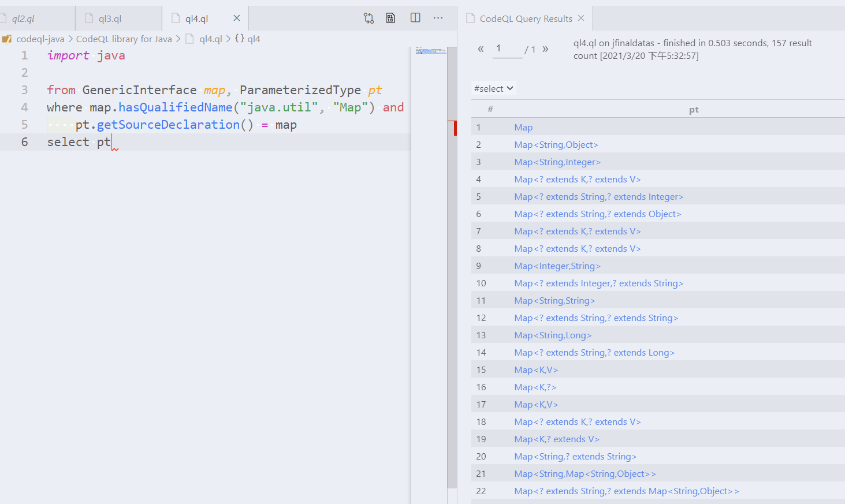Screen dimensions: 845x504
Task: Close the ql4.ql editor tab
Action: (x=236, y=18)
